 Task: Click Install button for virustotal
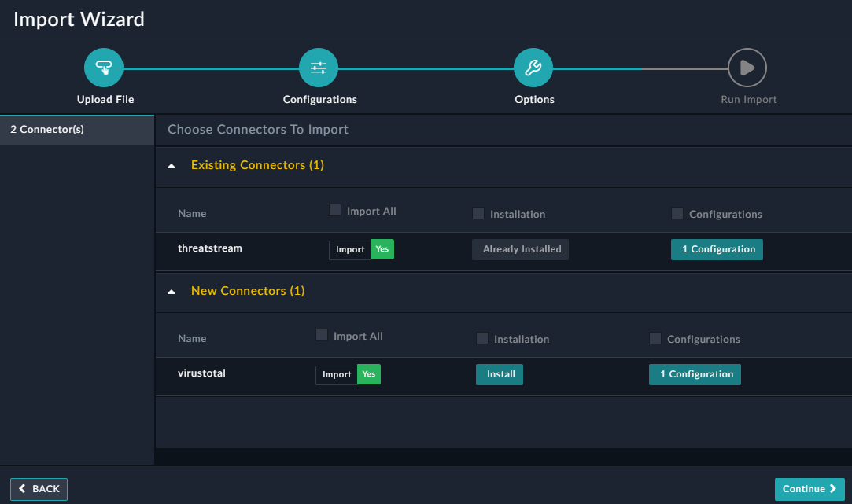click(500, 374)
